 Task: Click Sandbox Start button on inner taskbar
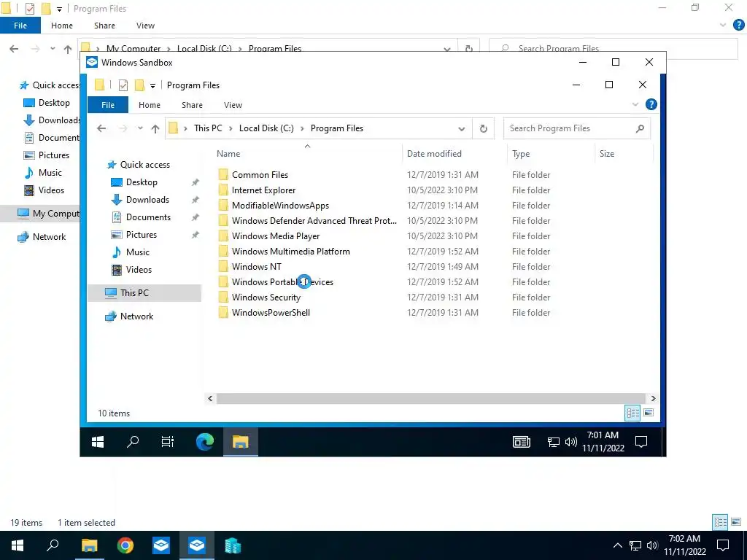coord(98,442)
